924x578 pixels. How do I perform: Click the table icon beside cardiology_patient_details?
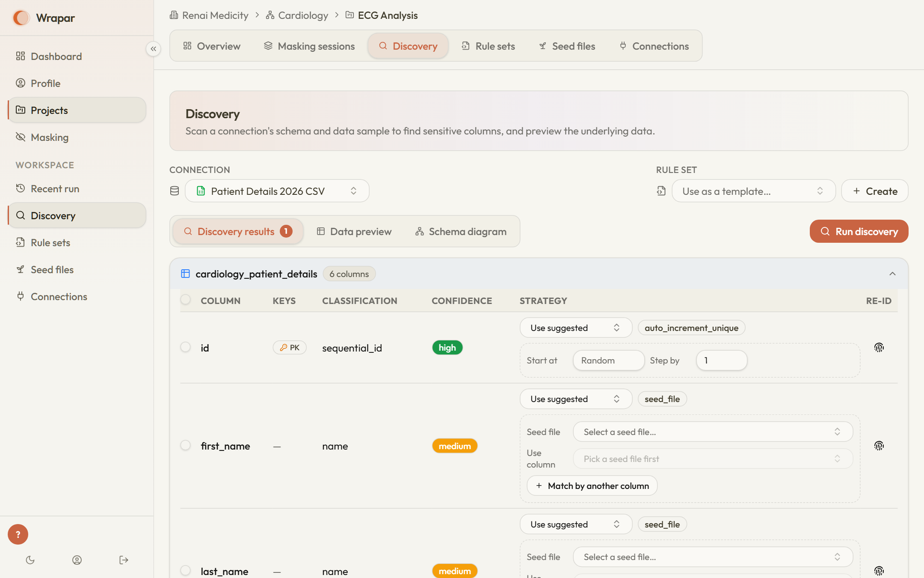click(x=185, y=274)
